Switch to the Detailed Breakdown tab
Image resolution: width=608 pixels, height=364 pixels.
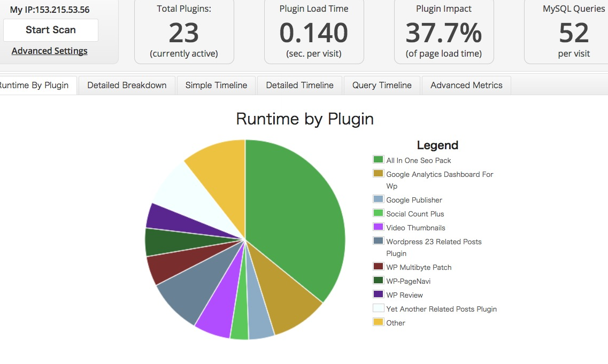pos(127,86)
